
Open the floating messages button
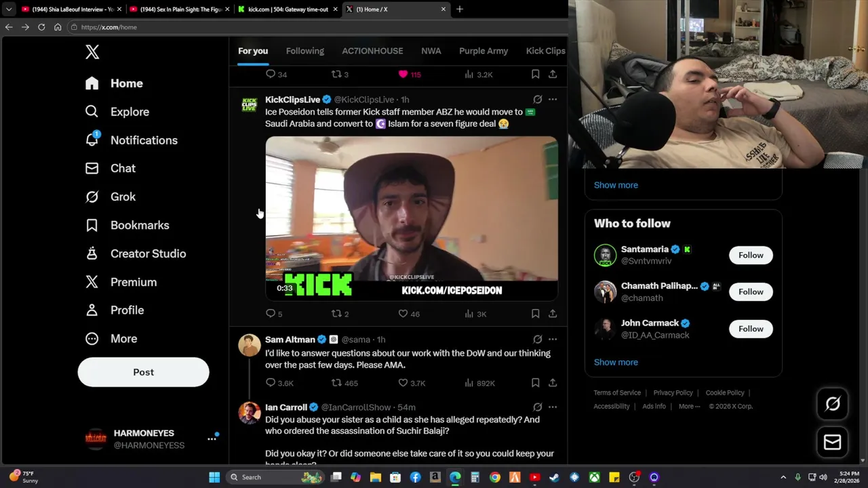(x=832, y=443)
